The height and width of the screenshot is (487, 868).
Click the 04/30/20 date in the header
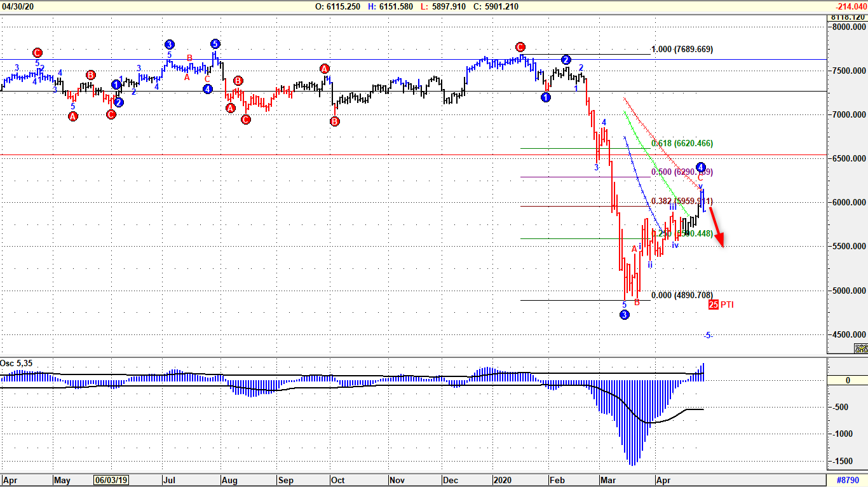click(17, 6)
